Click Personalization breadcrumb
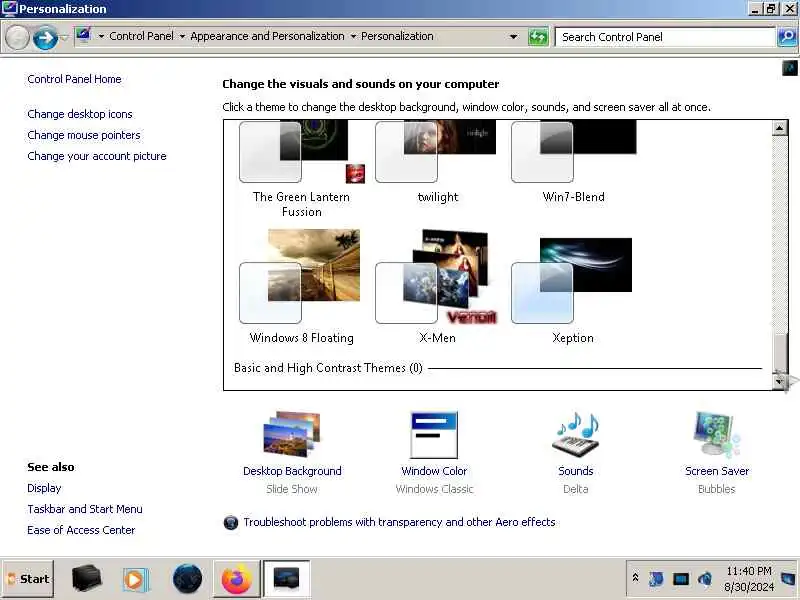The height and width of the screenshot is (600, 800). [397, 36]
